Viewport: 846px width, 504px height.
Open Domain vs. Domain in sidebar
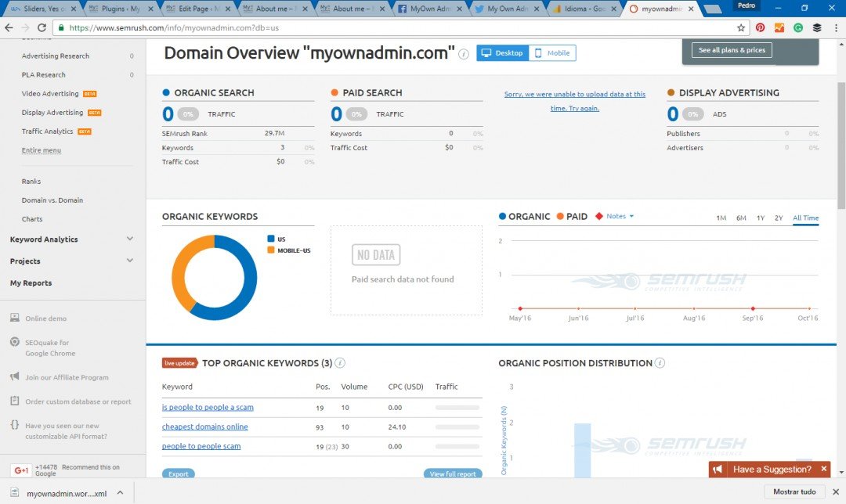pyautogui.click(x=52, y=200)
